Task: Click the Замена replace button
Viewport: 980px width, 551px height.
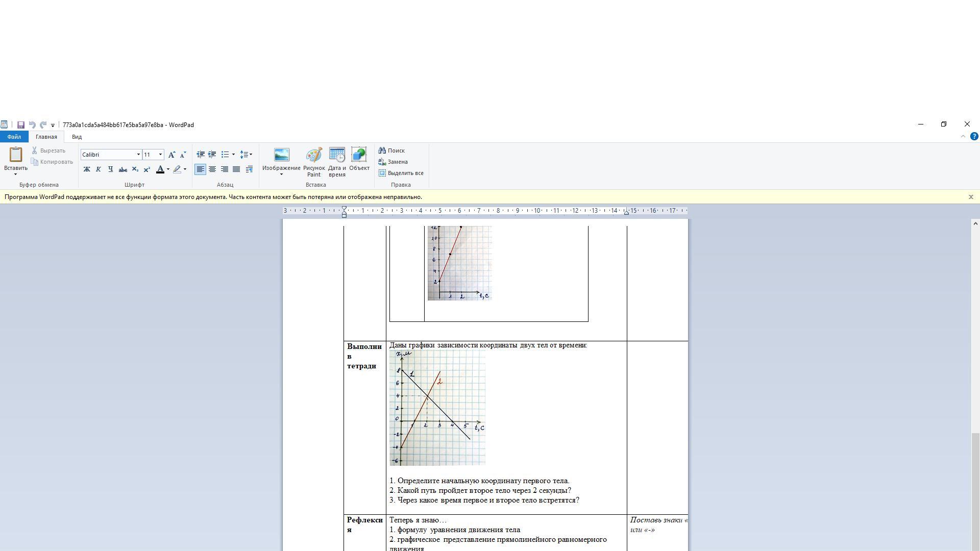Action: [393, 162]
